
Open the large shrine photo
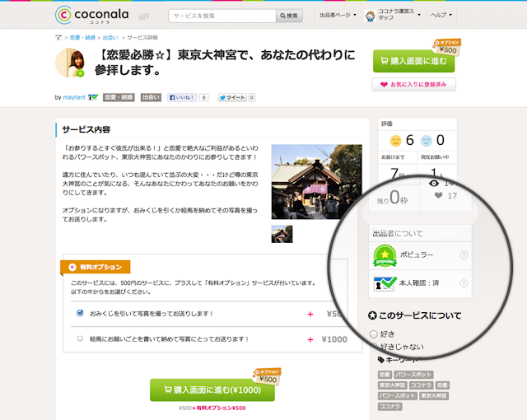pos(316,182)
